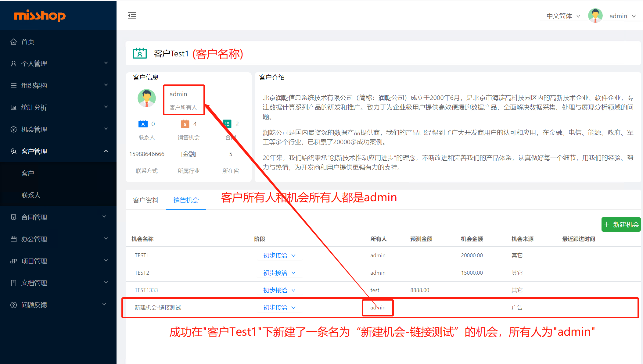The width and height of the screenshot is (643, 364).
Task: Switch to the 客户资料 tab
Action: 146,200
